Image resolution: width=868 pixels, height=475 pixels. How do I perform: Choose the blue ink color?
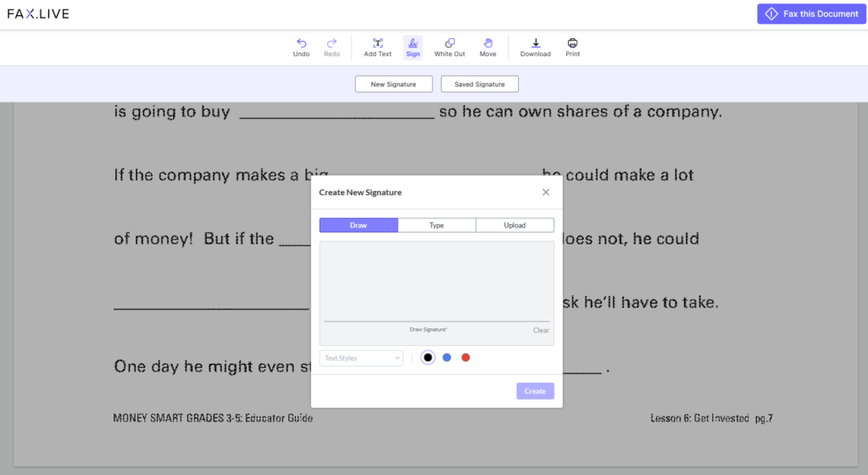tap(447, 358)
